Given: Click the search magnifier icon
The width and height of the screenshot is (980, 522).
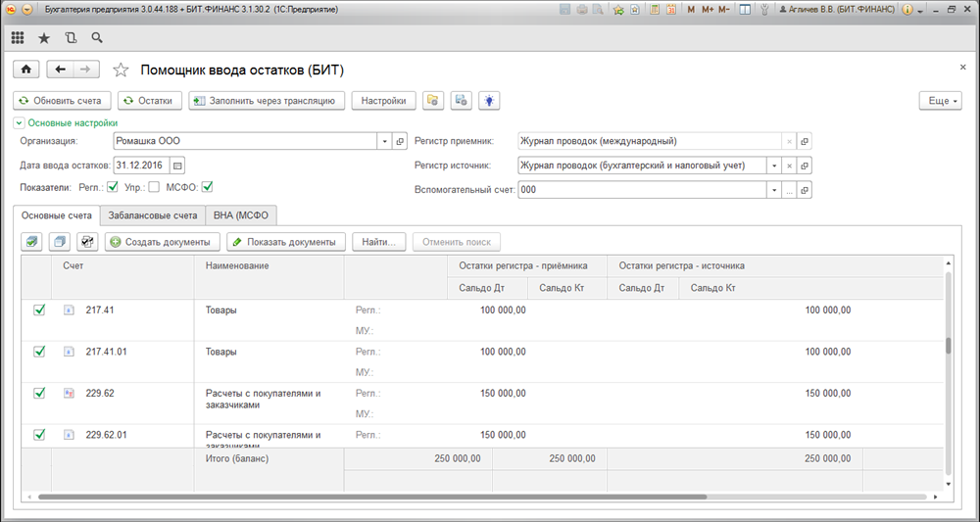Looking at the screenshot, I should point(96,38).
